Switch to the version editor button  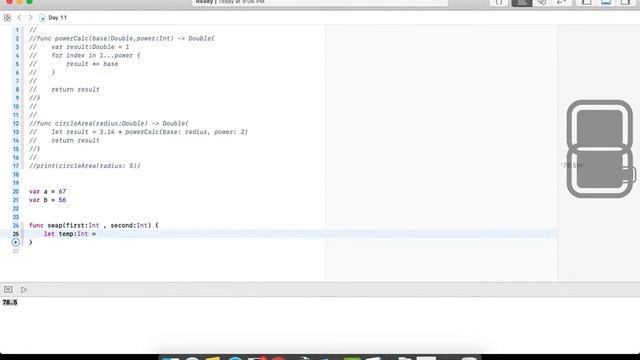(562, 3)
